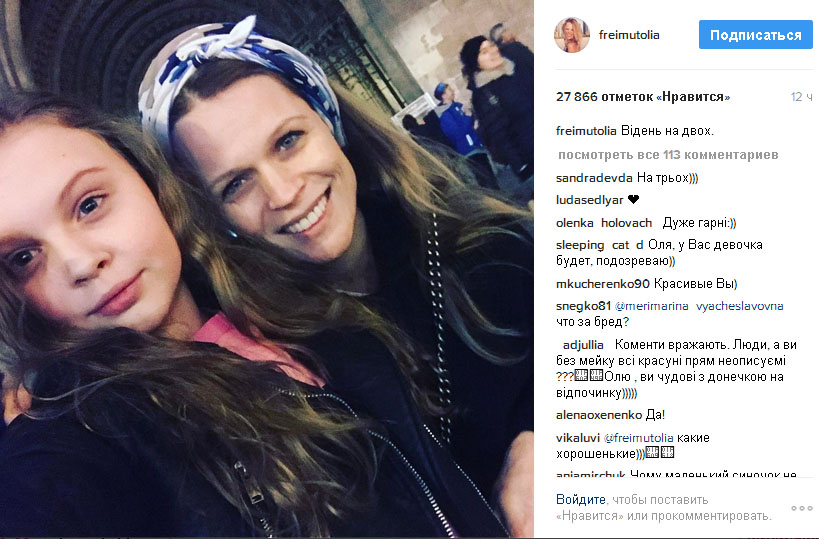
Task: Open sandradevda commenter profile
Action: 594,178
